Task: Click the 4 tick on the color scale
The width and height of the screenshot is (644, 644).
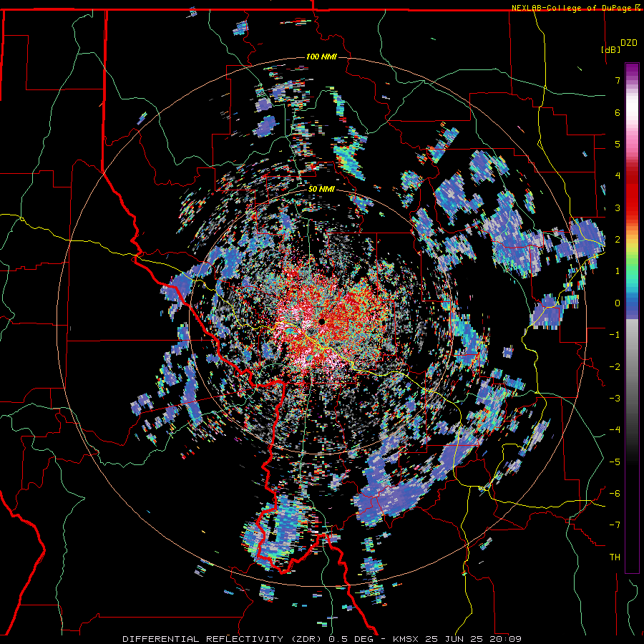Action: (618, 176)
